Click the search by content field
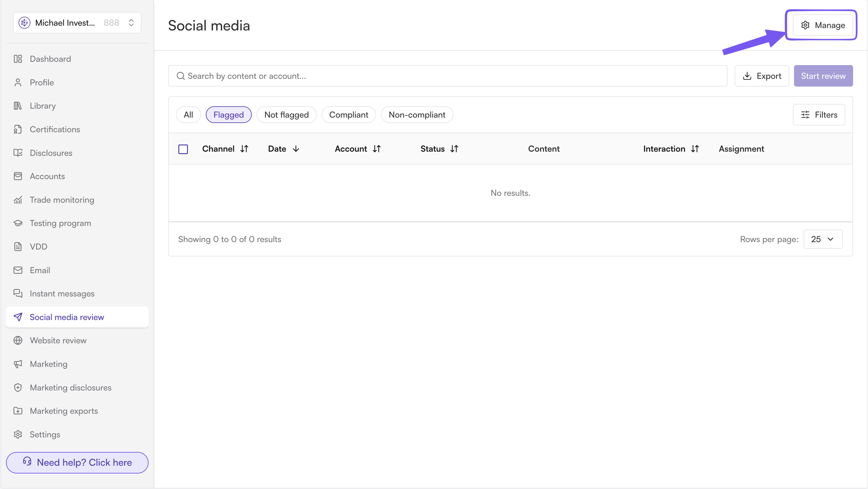The height and width of the screenshot is (489, 868). pos(447,76)
